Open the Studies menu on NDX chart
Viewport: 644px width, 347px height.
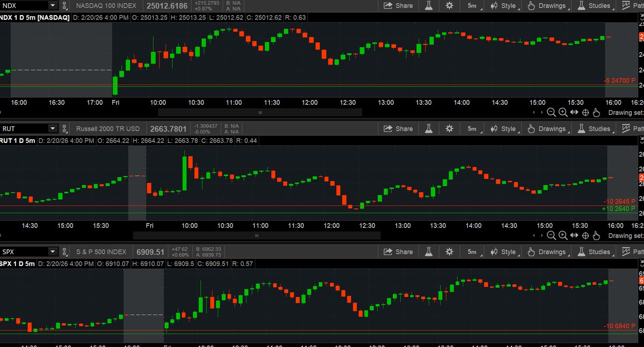pyautogui.click(x=595, y=5)
